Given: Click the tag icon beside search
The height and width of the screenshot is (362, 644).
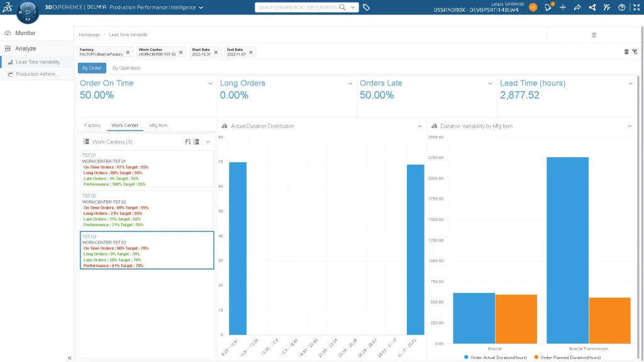Looking at the screenshot, I should [366, 8].
